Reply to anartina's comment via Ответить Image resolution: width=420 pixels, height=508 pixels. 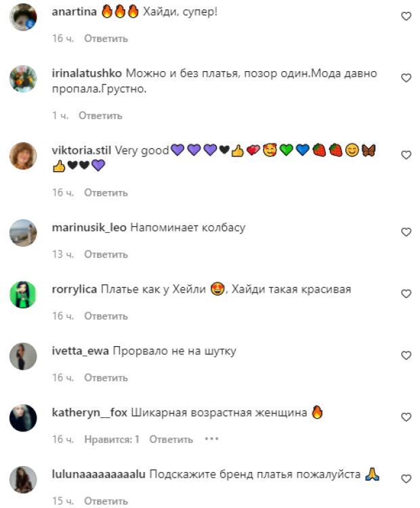[x=106, y=39]
